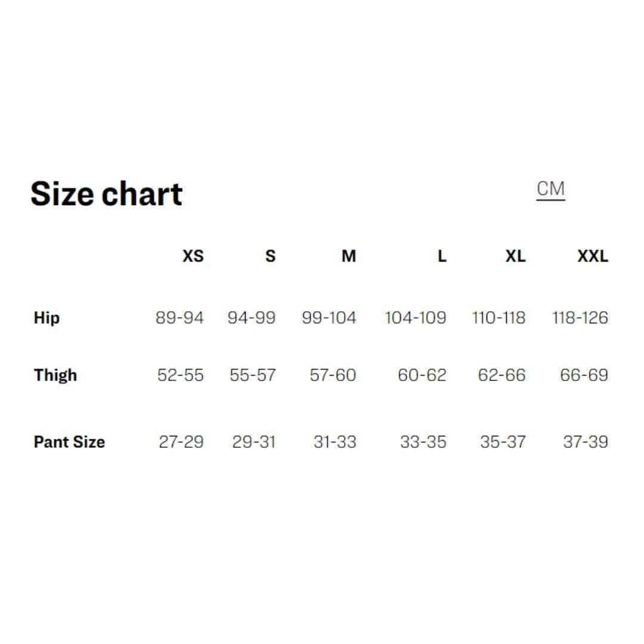Click the 118-126 hip value
The height and width of the screenshot is (644, 644).
tap(580, 318)
